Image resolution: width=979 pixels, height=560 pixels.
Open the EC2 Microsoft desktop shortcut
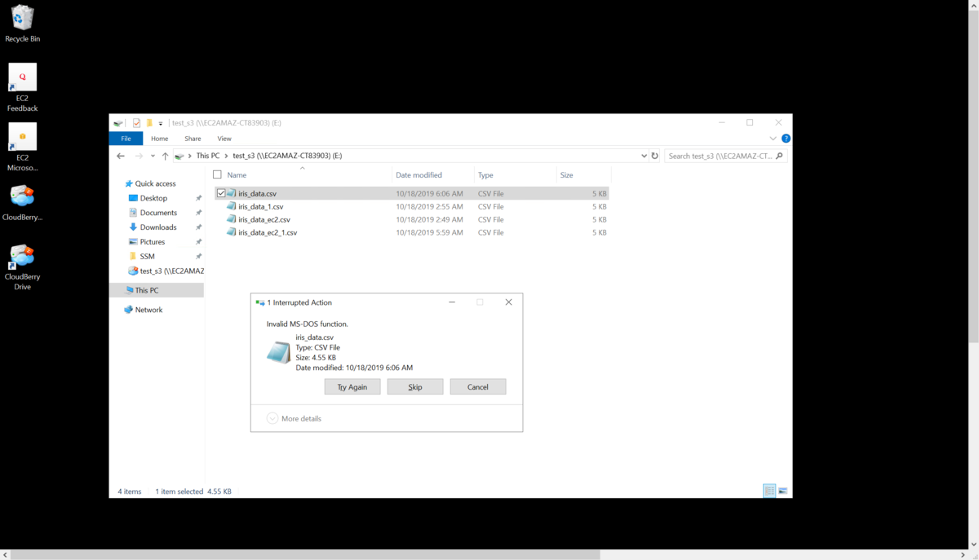tap(22, 148)
